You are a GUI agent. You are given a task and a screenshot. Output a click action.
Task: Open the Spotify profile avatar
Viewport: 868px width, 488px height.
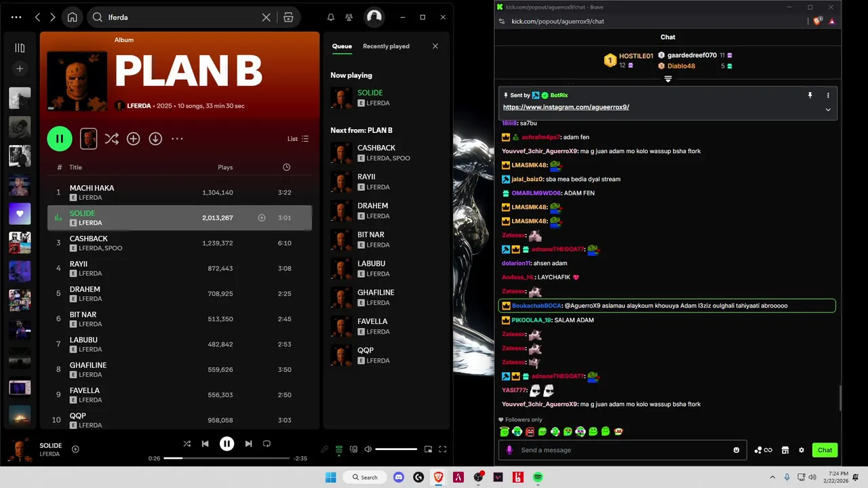point(374,17)
